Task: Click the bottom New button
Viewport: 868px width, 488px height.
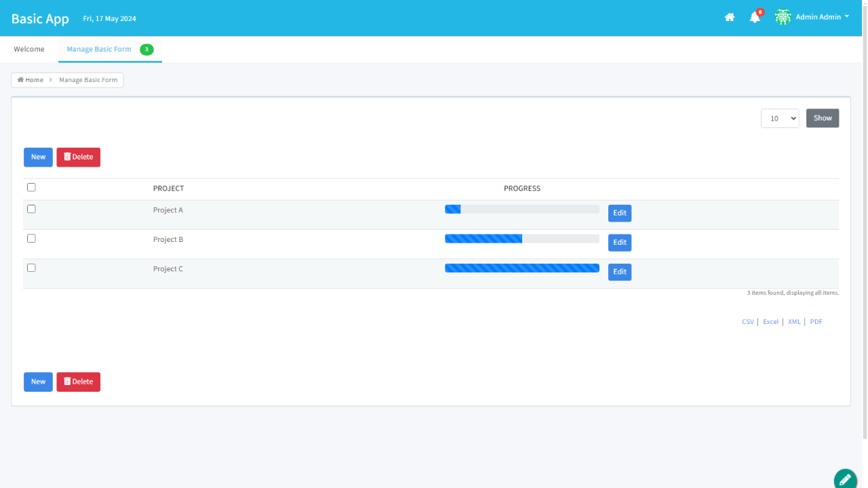Action: (x=38, y=382)
